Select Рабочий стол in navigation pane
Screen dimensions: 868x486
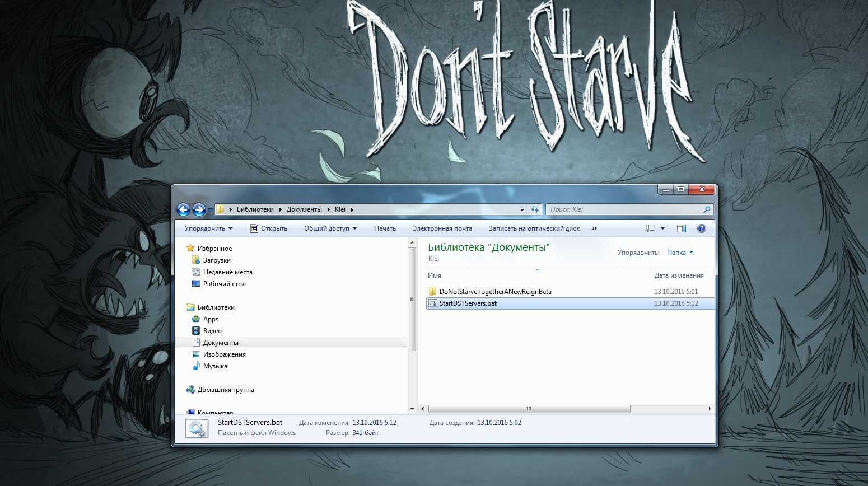[x=224, y=284]
